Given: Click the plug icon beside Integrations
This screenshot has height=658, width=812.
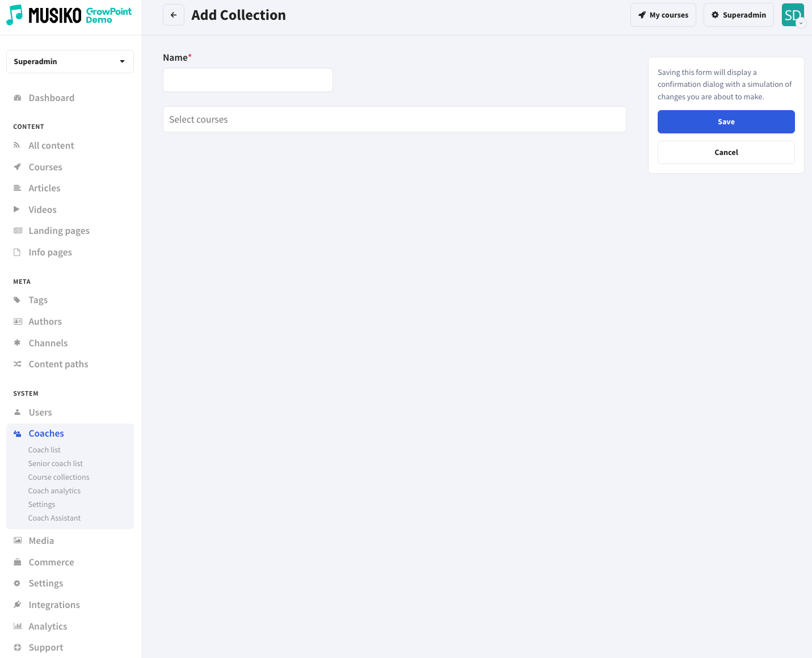Looking at the screenshot, I should [x=18, y=605].
